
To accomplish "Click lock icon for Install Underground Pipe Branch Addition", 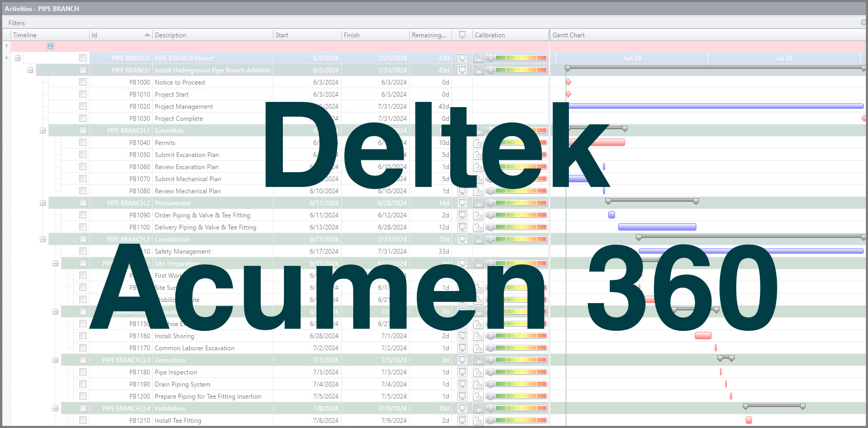I will point(479,70).
